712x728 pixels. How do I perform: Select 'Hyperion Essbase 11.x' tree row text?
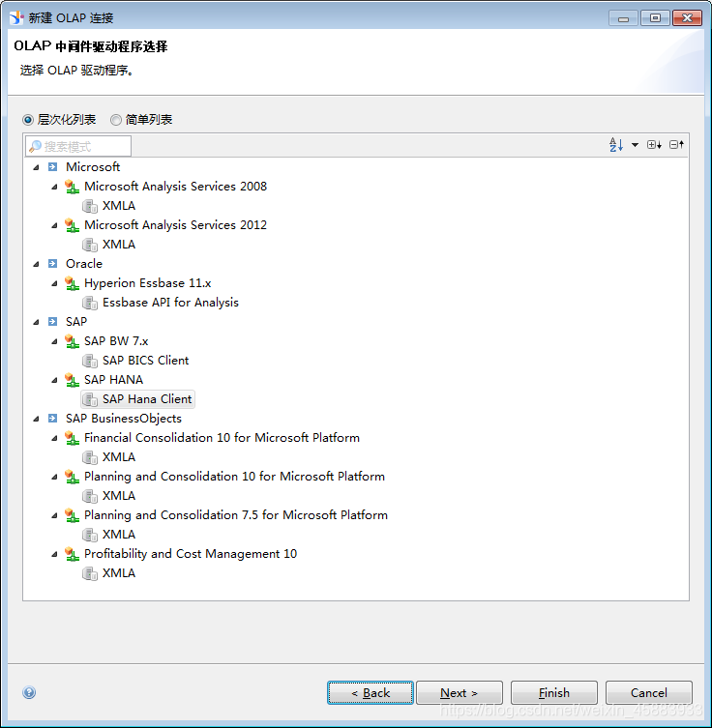pos(148,283)
